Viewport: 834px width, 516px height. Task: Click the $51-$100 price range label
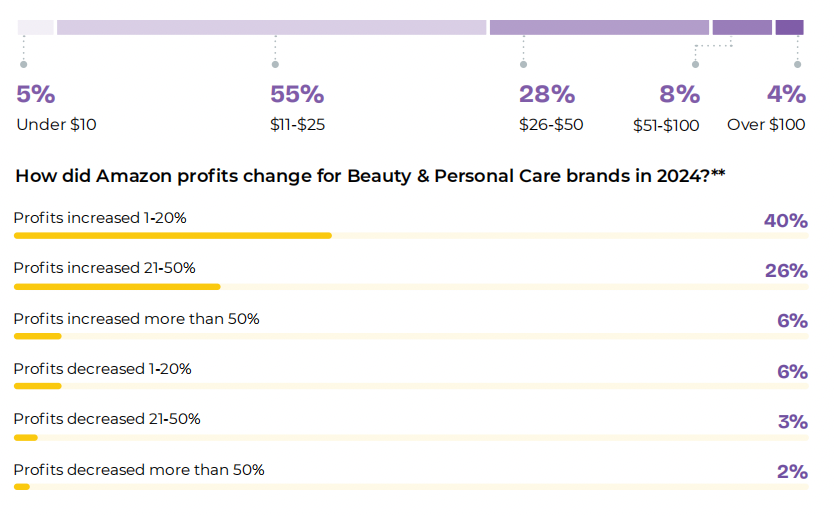[x=666, y=126]
